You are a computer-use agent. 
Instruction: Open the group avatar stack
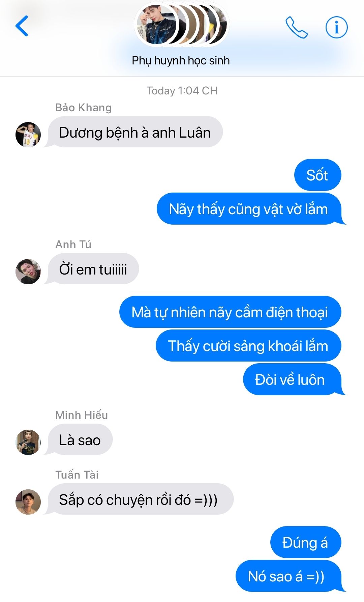[x=181, y=24]
